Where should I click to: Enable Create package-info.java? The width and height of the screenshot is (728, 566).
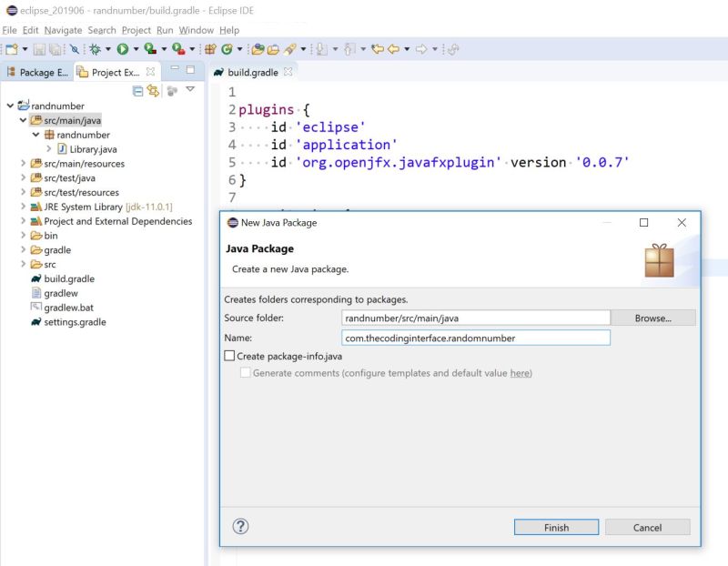tap(227, 356)
